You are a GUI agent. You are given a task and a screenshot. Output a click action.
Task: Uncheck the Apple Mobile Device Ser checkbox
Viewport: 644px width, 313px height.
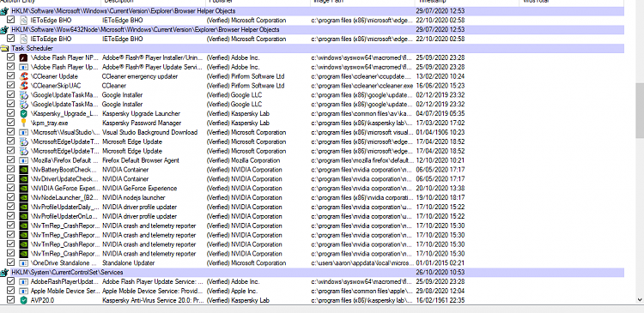pos(11,292)
